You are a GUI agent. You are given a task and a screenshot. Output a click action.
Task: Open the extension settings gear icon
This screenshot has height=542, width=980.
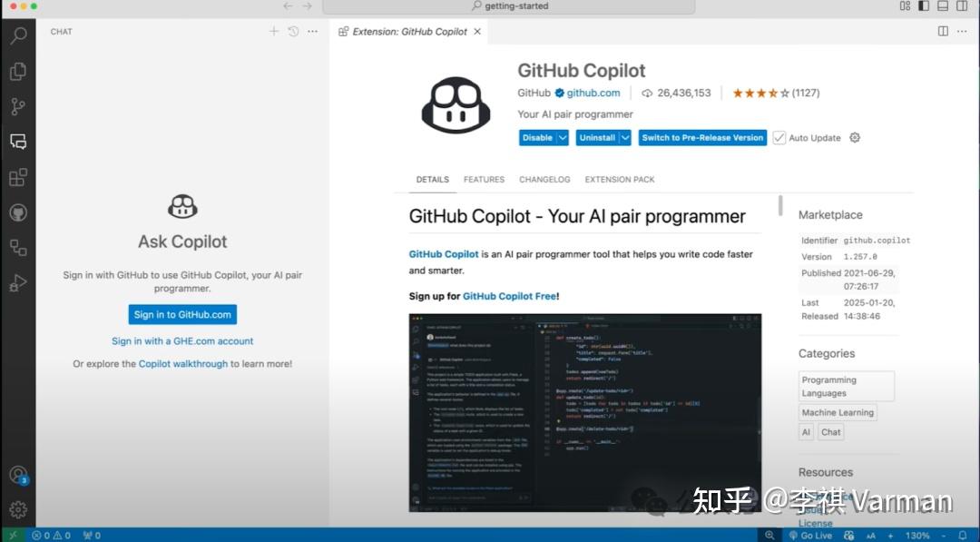[855, 137]
